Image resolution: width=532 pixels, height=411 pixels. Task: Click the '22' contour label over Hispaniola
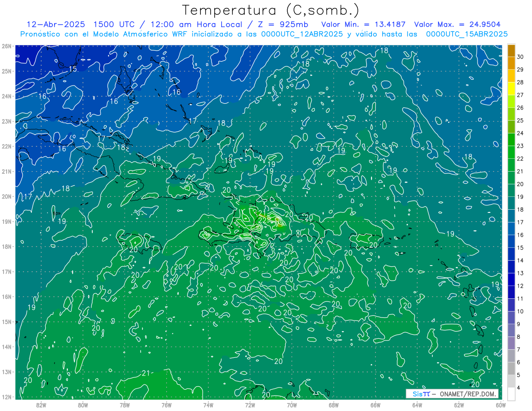(262, 220)
